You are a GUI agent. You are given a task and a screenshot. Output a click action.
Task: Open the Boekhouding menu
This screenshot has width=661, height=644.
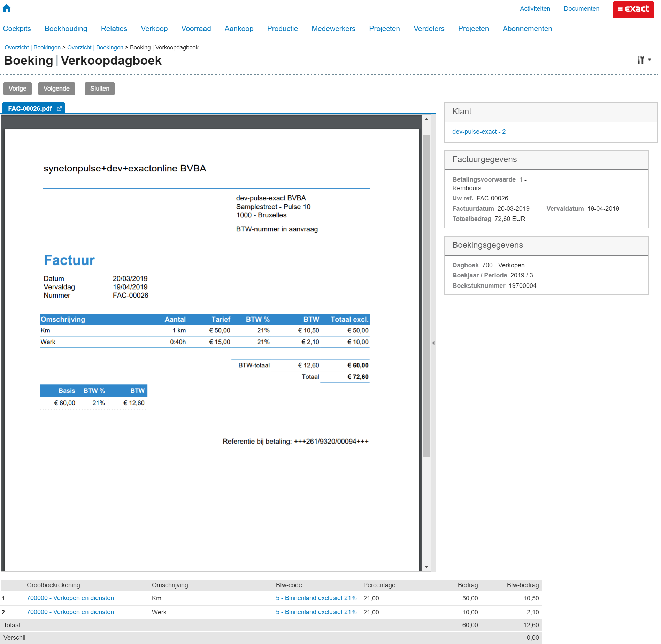(66, 29)
